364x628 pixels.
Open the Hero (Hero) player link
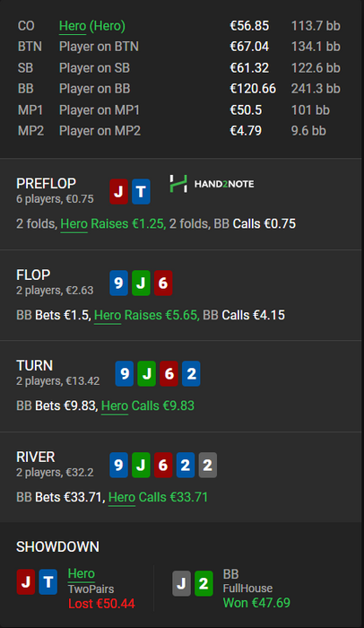(92, 26)
